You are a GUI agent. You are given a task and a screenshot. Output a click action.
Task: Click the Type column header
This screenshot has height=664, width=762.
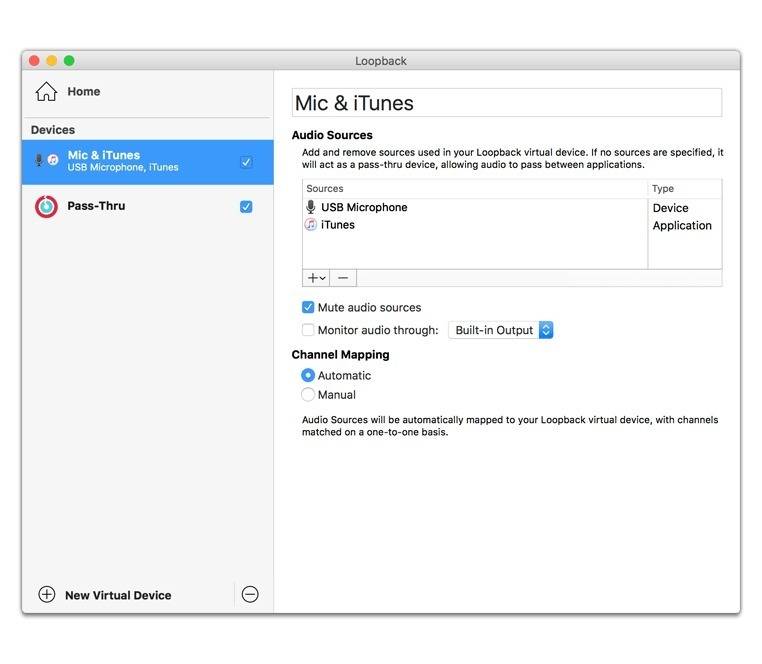tap(663, 189)
